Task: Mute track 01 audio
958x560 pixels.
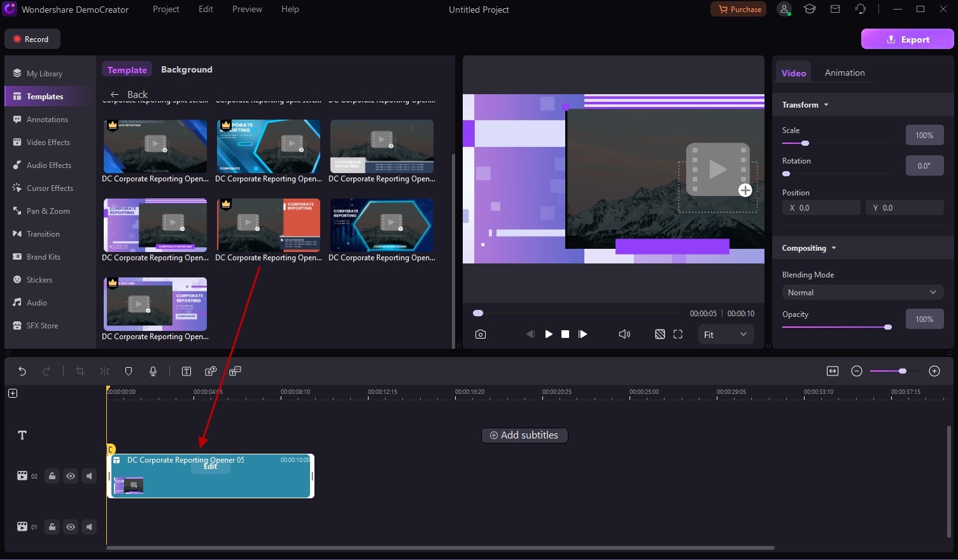Action: click(x=89, y=527)
